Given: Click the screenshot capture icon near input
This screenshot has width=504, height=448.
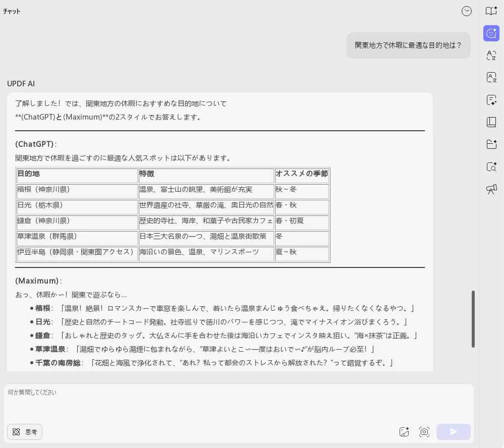Looking at the screenshot, I should click(424, 432).
